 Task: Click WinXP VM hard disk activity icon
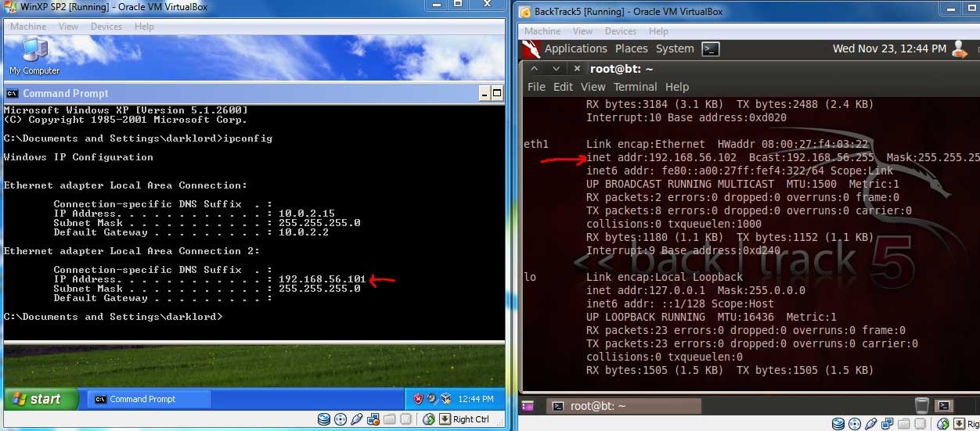pos(324,419)
